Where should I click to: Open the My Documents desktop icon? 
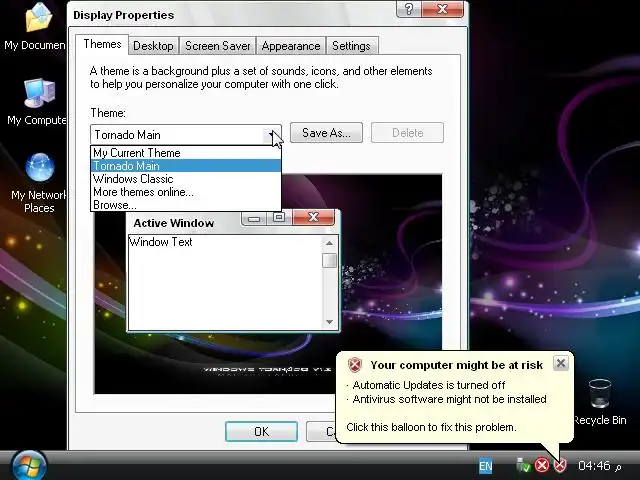click(x=38, y=27)
